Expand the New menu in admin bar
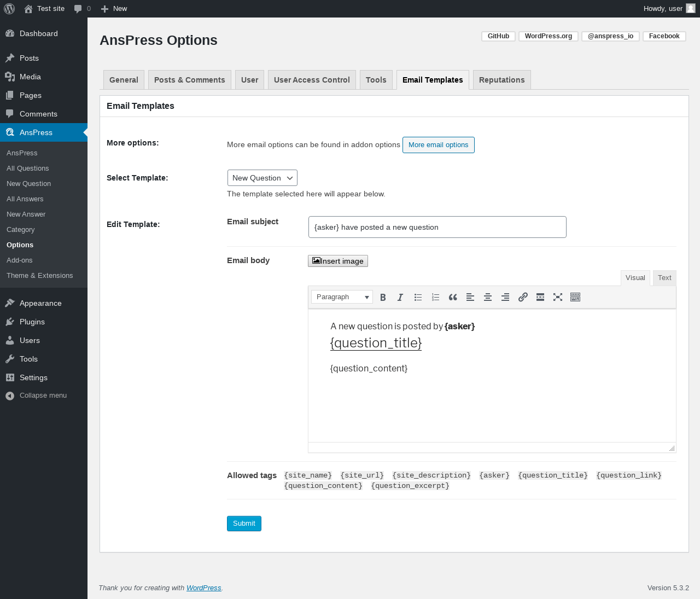This screenshot has height=599, width=700. coord(114,9)
